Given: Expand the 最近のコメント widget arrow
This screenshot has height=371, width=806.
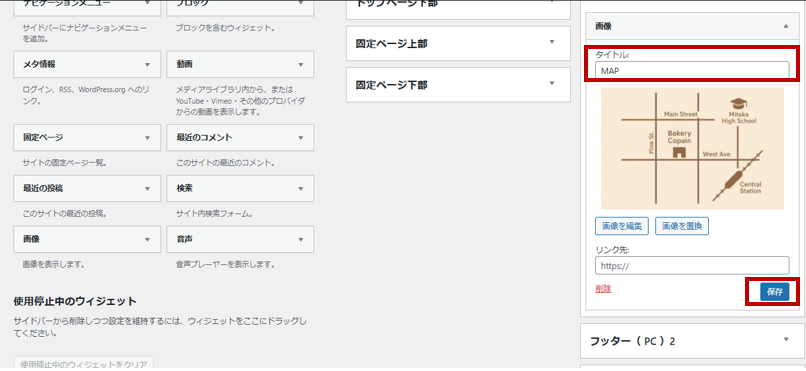Looking at the screenshot, I should [301, 138].
